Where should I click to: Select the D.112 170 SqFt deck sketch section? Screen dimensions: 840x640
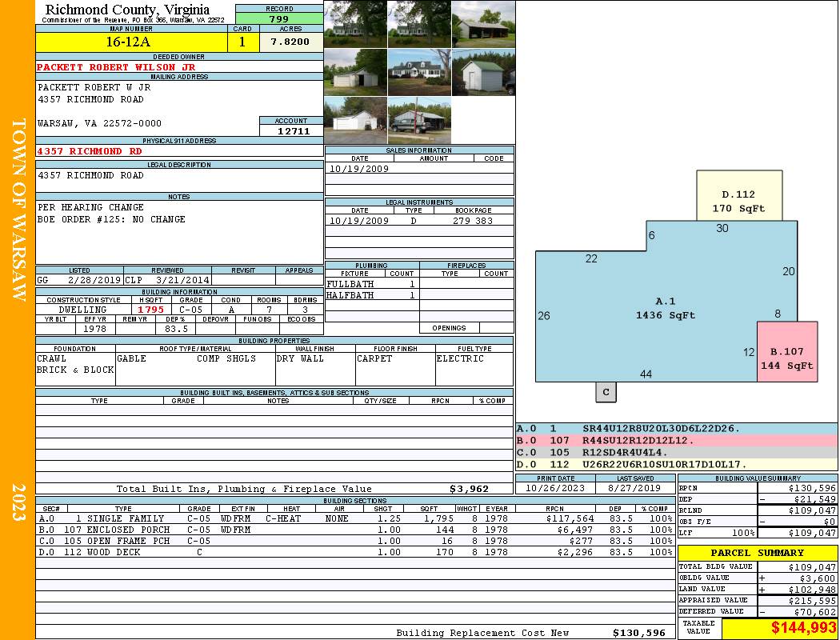[739, 195]
